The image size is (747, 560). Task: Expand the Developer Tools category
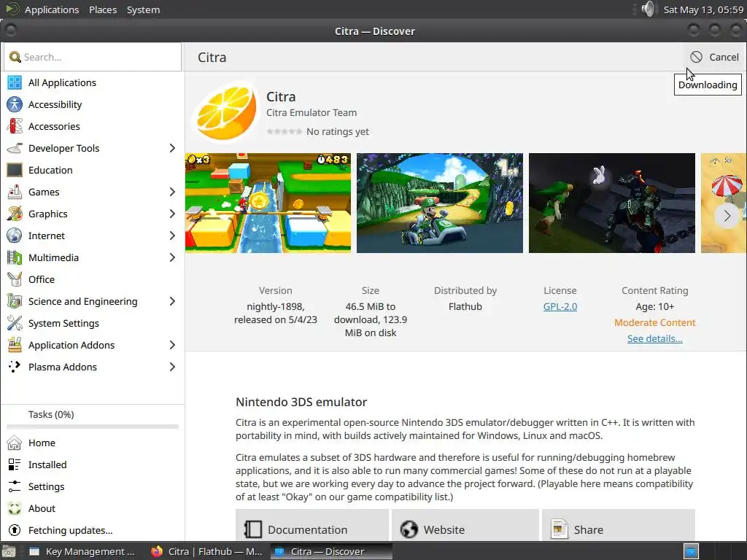(x=172, y=148)
